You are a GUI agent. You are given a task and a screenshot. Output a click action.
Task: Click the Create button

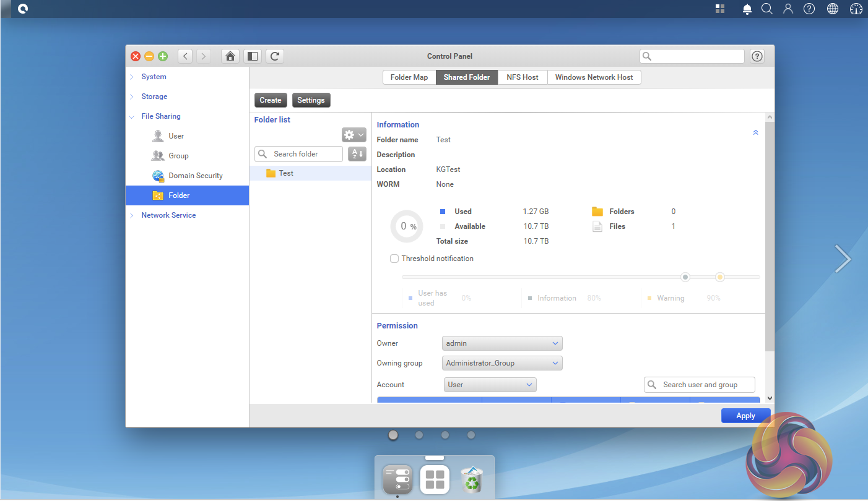coord(271,100)
